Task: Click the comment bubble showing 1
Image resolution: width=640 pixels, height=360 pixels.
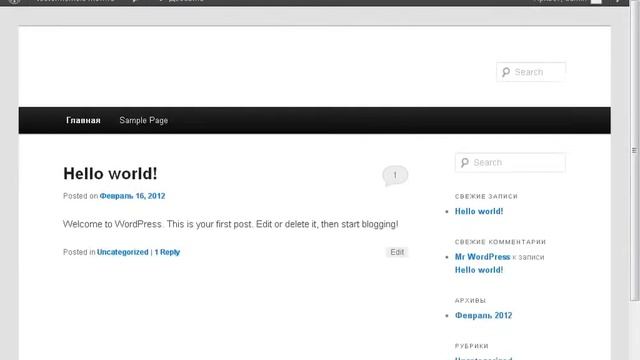Action: (395, 176)
